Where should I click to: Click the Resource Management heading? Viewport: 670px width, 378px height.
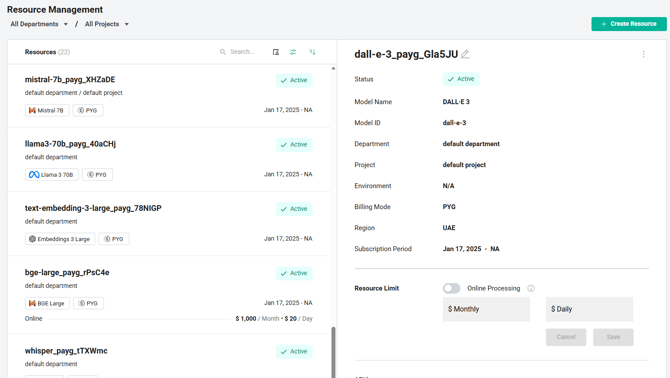(x=55, y=9)
